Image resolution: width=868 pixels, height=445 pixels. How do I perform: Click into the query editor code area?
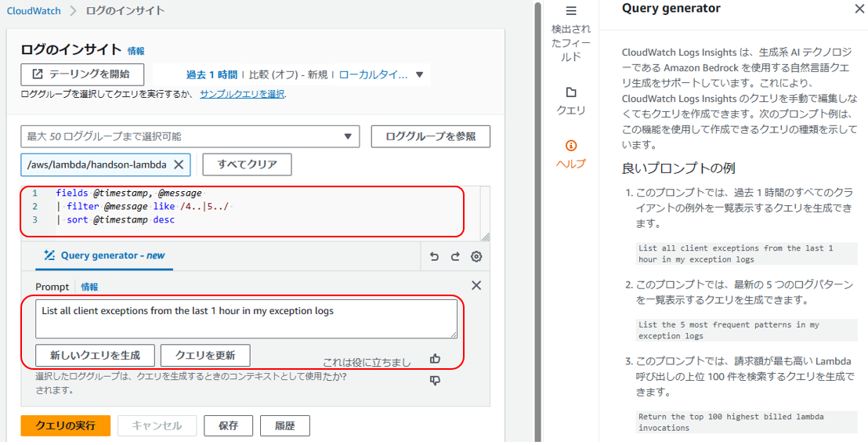pos(255,213)
